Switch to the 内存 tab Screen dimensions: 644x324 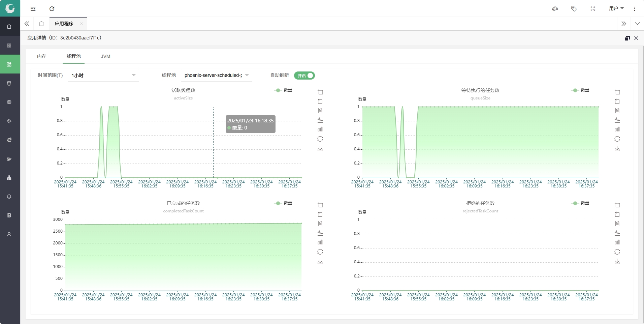[42, 56]
